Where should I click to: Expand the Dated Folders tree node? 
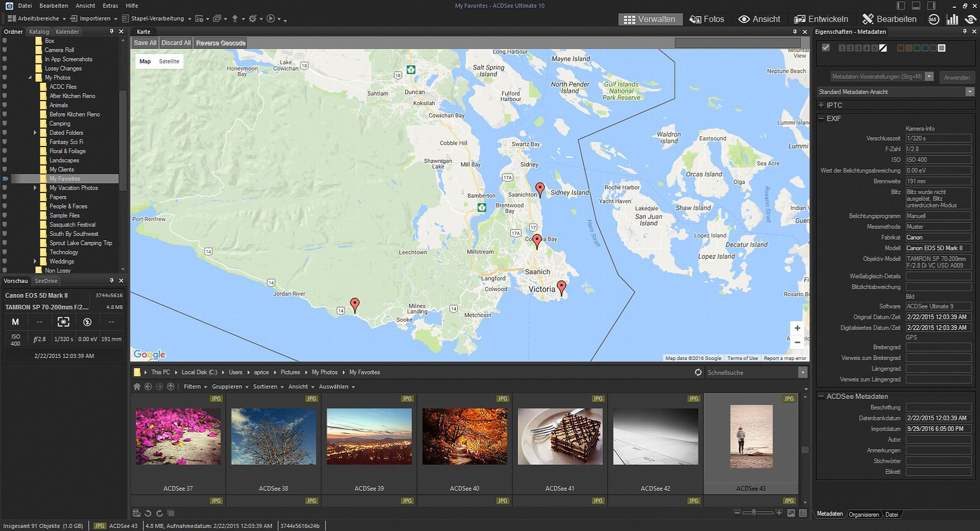coord(35,133)
